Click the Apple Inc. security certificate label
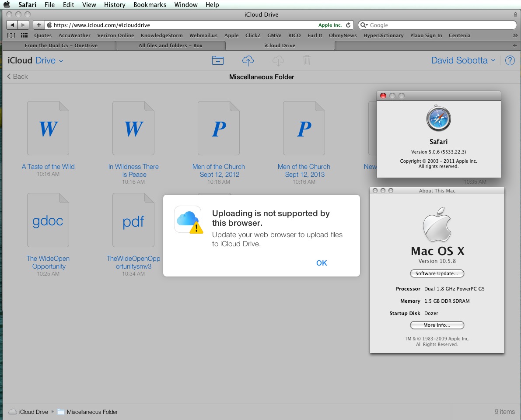 [330, 25]
